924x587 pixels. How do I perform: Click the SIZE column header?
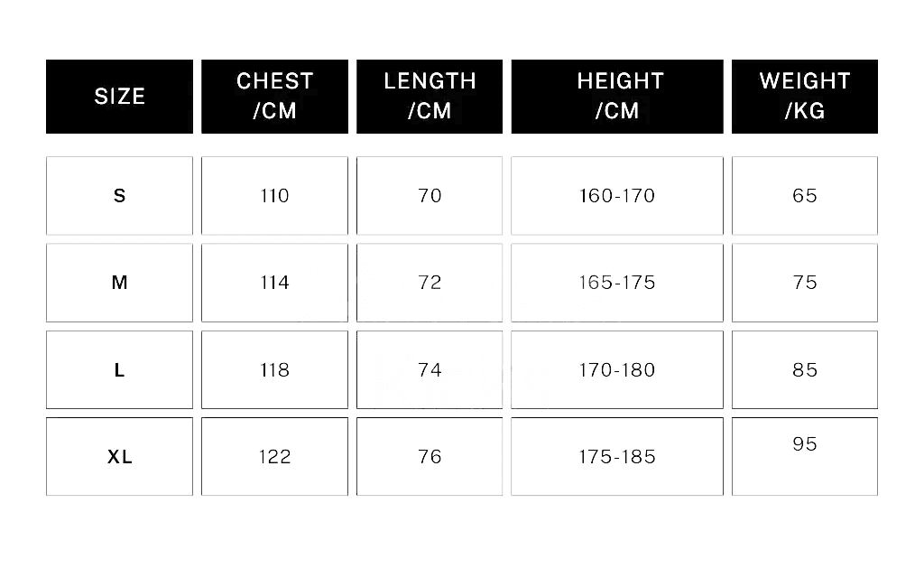119,97
